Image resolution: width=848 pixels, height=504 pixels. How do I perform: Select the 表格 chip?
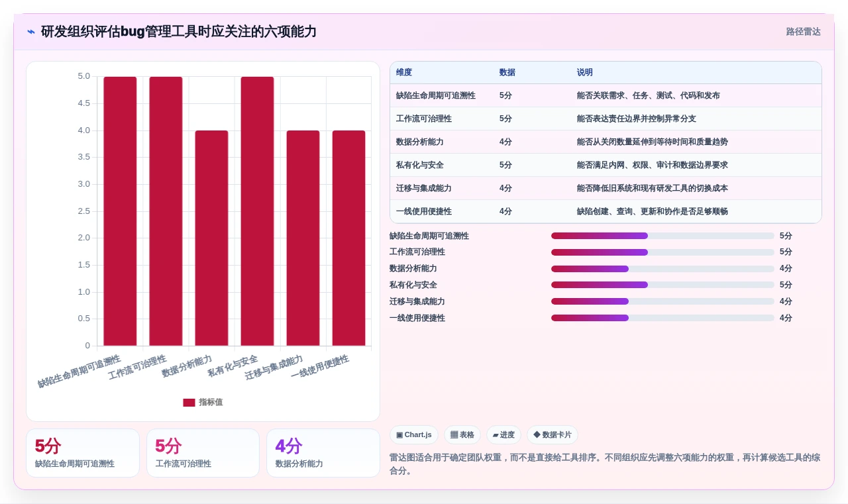(x=462, y=435)
